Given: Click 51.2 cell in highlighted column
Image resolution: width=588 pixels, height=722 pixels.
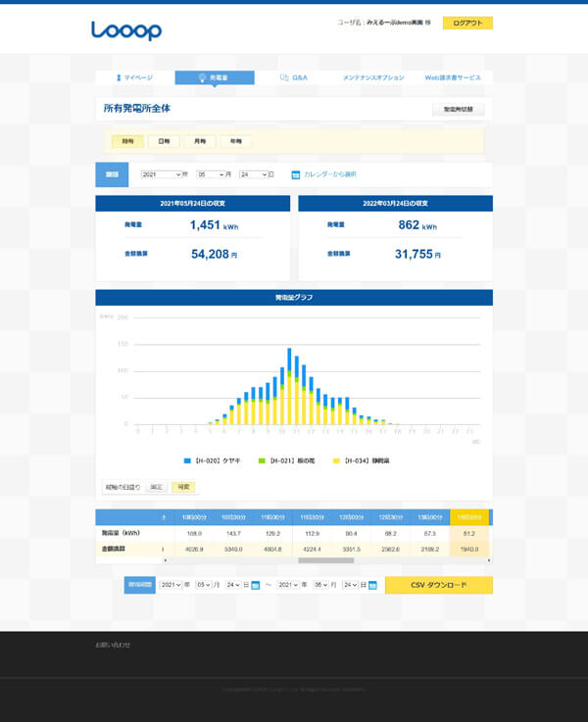Looking at the screenshot, I should point(469,534).
